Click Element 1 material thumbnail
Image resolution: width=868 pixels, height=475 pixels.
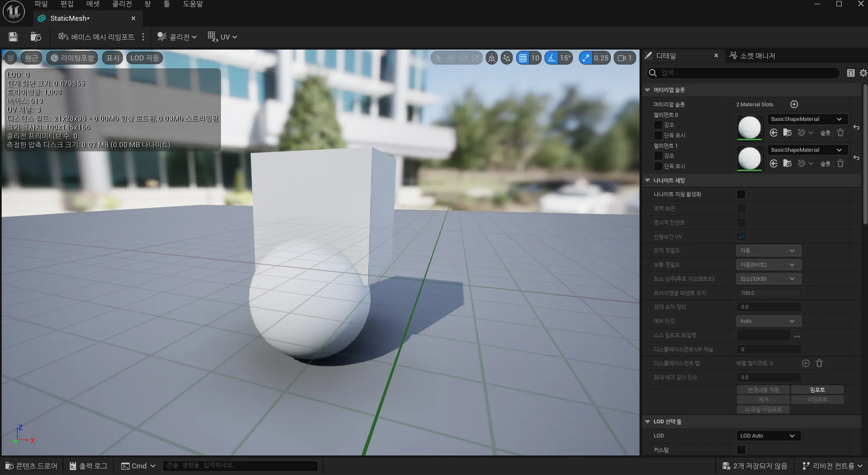(x=749, y=158)
